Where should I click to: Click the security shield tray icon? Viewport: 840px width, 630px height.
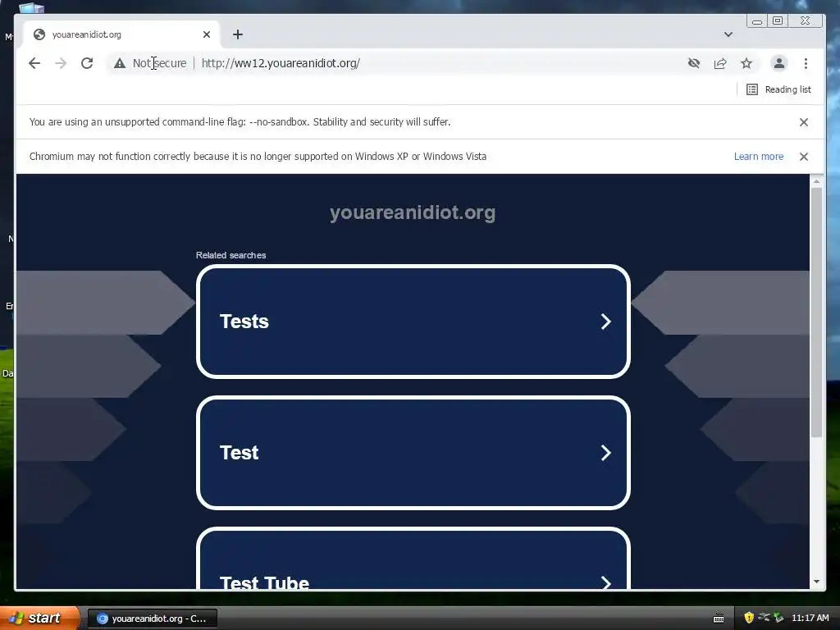click(749, 618)
